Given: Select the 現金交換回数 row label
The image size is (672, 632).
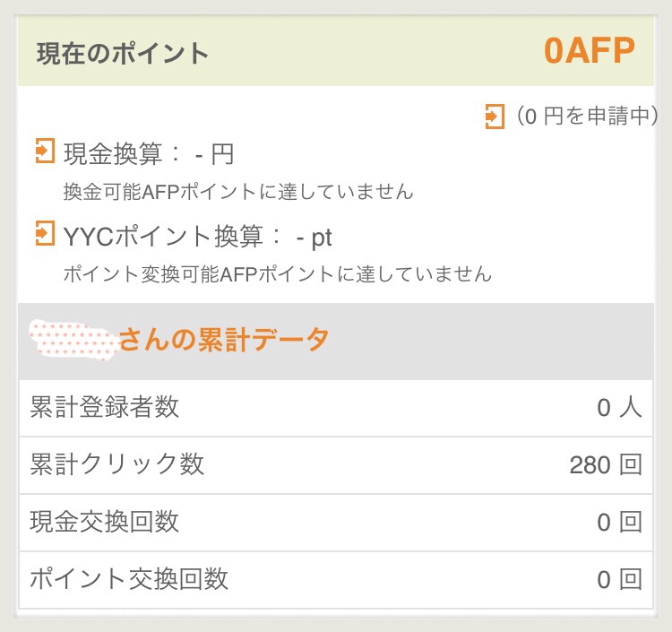Looking at the screenshot, I should pyautogui.click(x=105, y=522).
